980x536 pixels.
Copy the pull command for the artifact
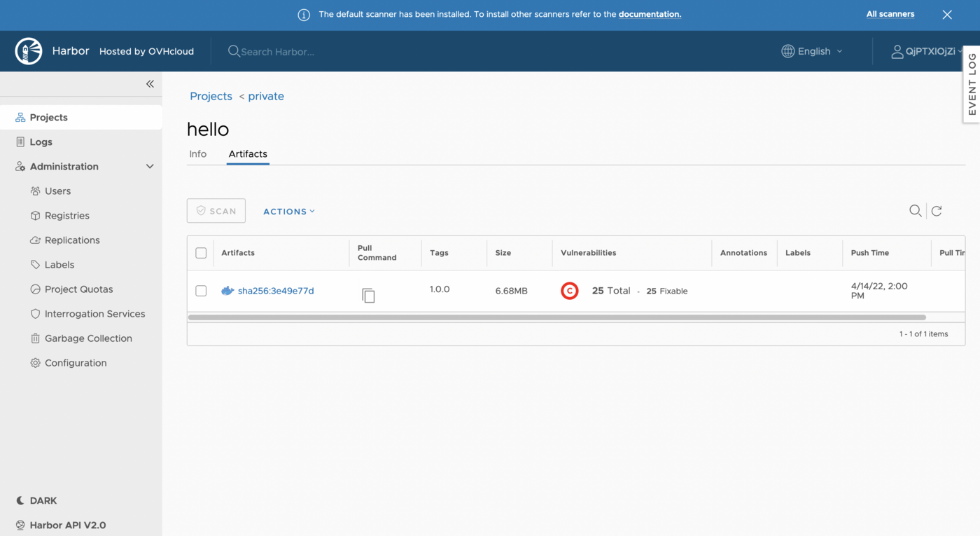[x=369, y=296]
